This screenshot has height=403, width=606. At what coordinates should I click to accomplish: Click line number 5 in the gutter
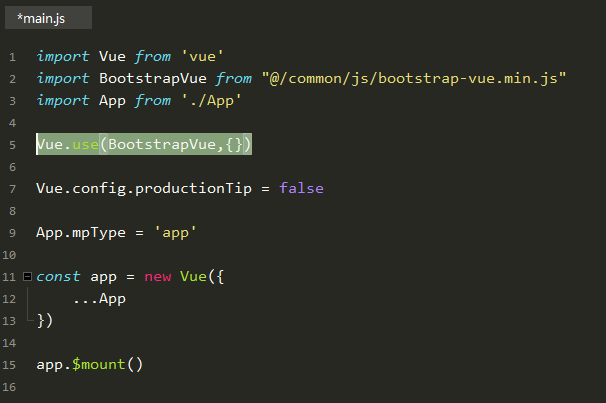point(12,145)
